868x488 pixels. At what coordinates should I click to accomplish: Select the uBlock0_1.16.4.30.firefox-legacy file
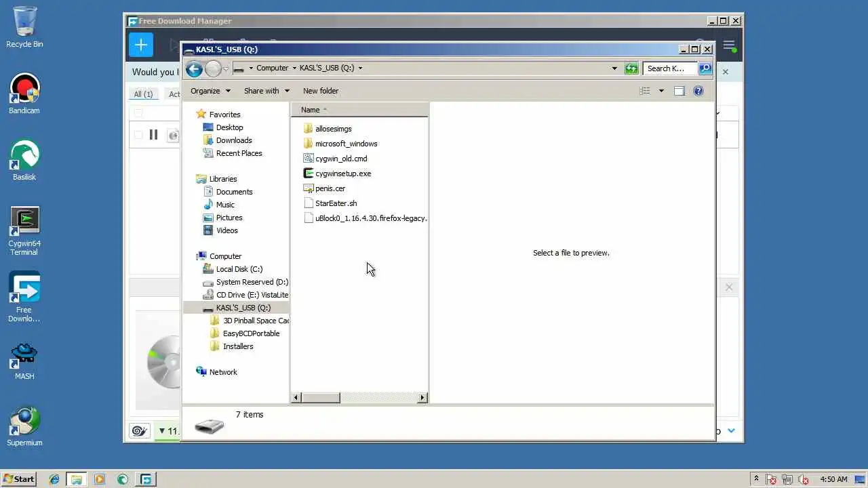coord(370,218)
